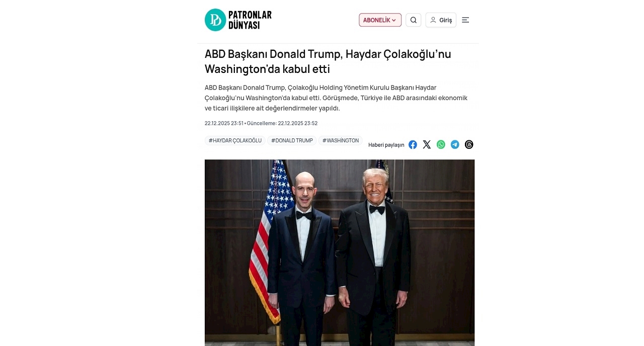
Task: Share the article on Facebook
Action: pos(413,145)
